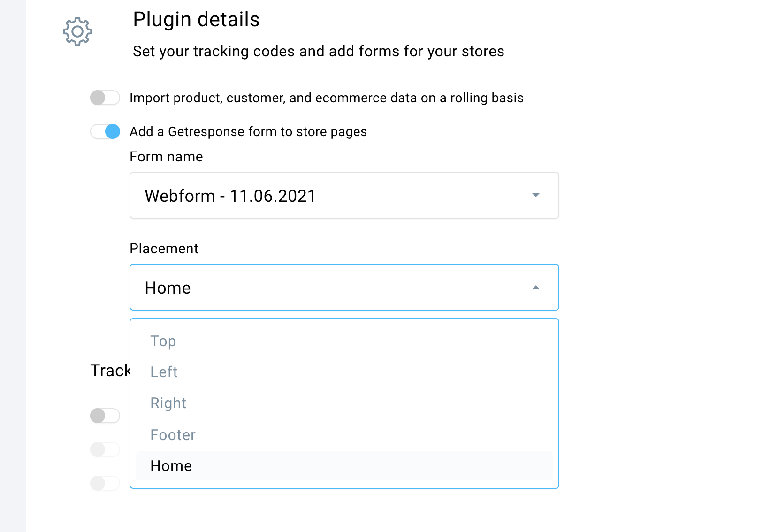Viewport: 778px width, 532px height.
Task: Click the Plugin details heading
Action: tap(196, 20)
